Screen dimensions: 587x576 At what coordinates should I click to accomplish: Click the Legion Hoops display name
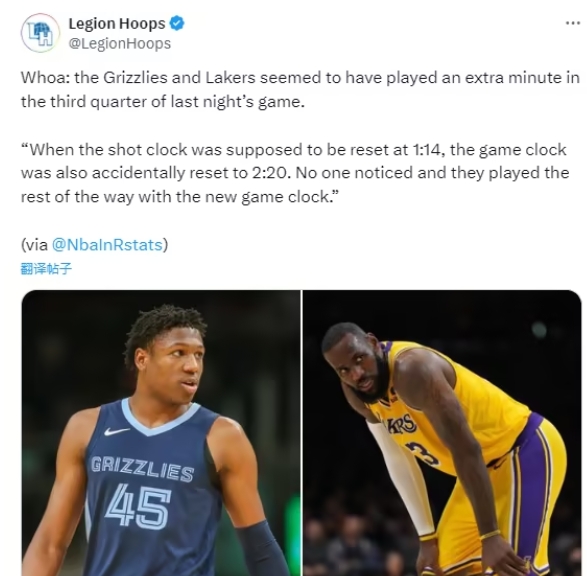tap(116, 24)
